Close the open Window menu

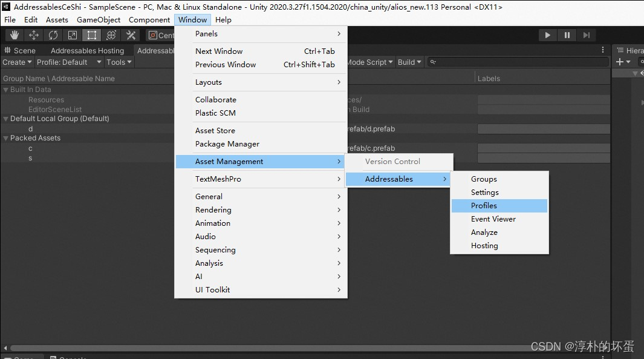pyautogui.click(x=193, y=20)
